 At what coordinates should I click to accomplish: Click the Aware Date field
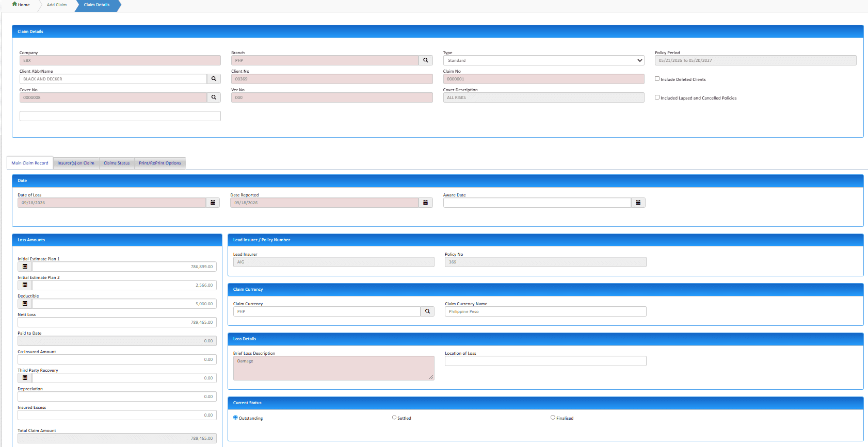pyautogui.click(x=537, y=203)
